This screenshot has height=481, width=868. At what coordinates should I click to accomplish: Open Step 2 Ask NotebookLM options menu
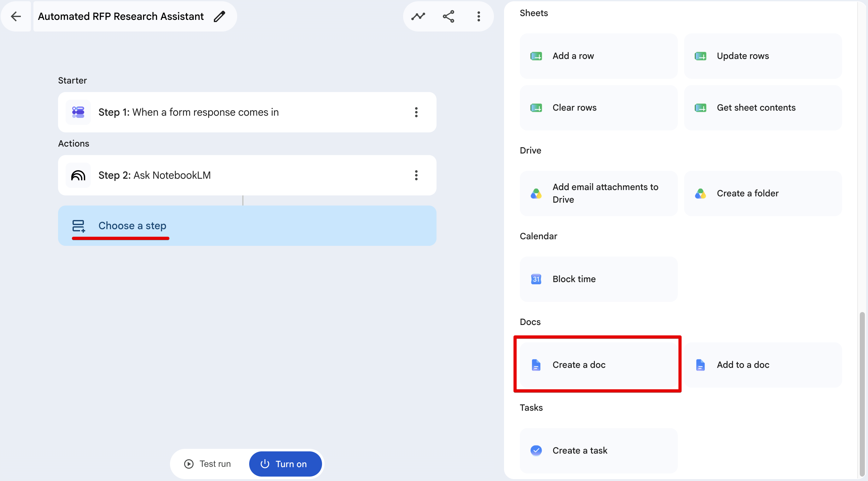[x=416, y=175]
